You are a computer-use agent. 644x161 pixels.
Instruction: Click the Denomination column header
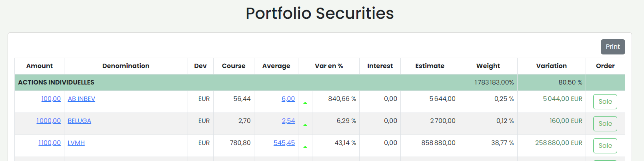coord(126,66)
